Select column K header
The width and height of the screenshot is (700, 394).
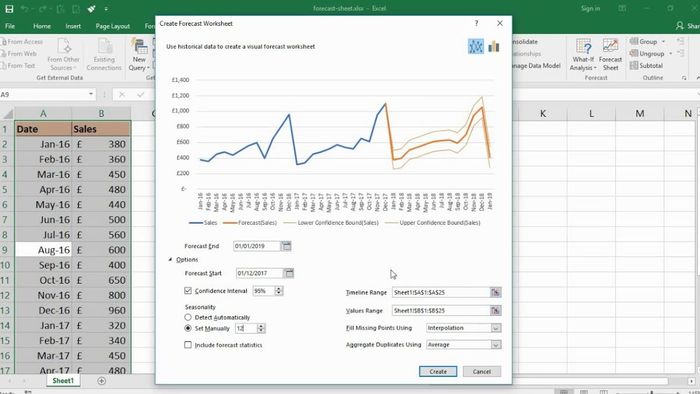click(x=543, y=113)
